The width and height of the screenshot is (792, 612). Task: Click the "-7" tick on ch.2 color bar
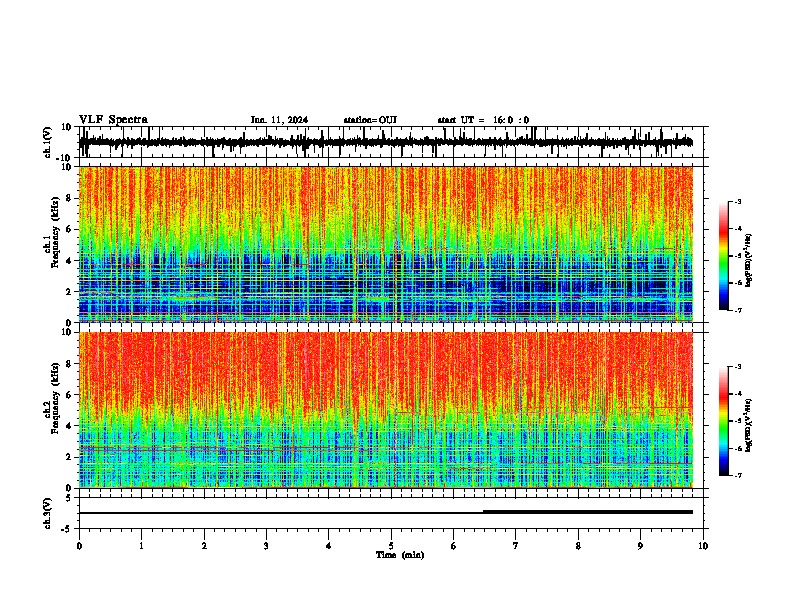[x=737, y=475]
